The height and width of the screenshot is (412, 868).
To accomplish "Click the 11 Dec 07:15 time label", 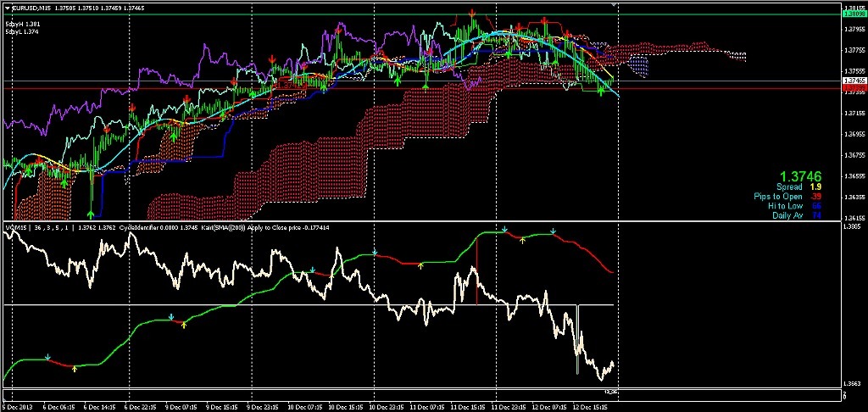I will [427, 407].
